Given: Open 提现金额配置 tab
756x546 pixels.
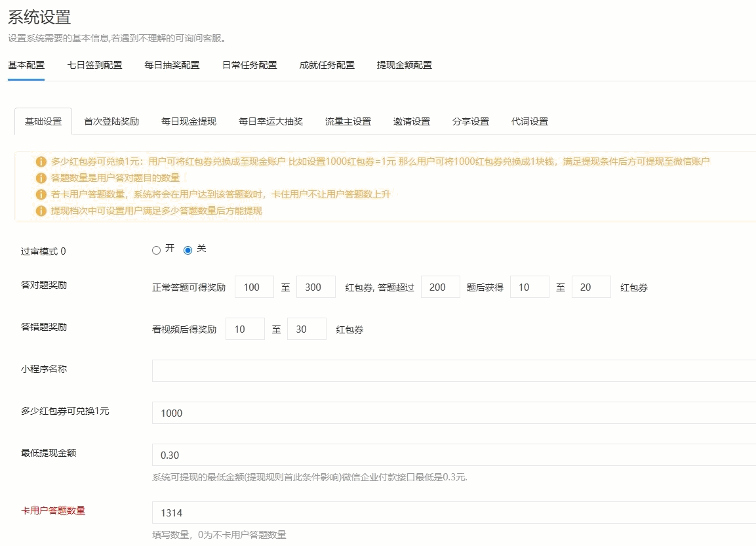Looking at the screenshot, I should (x=404, y=65).
